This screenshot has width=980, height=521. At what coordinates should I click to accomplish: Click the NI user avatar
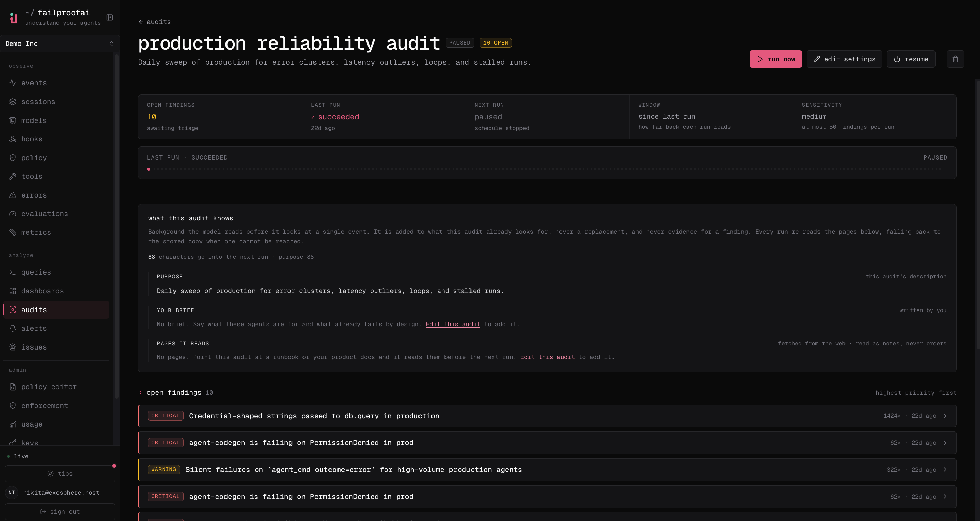point(12,493)
